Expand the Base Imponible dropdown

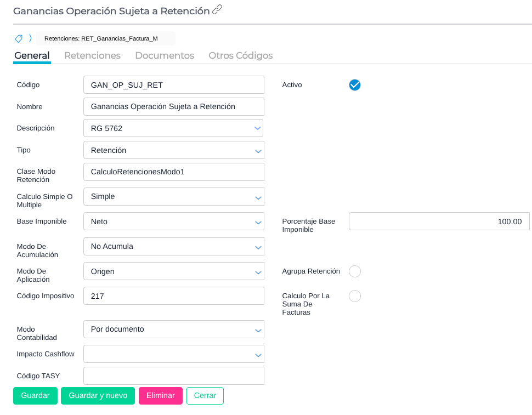coord(173,221)
